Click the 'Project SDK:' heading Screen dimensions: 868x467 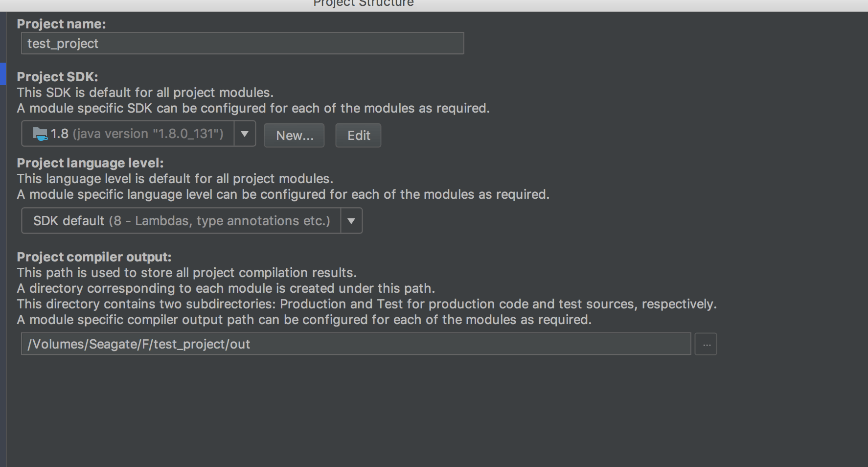point(57,77)
